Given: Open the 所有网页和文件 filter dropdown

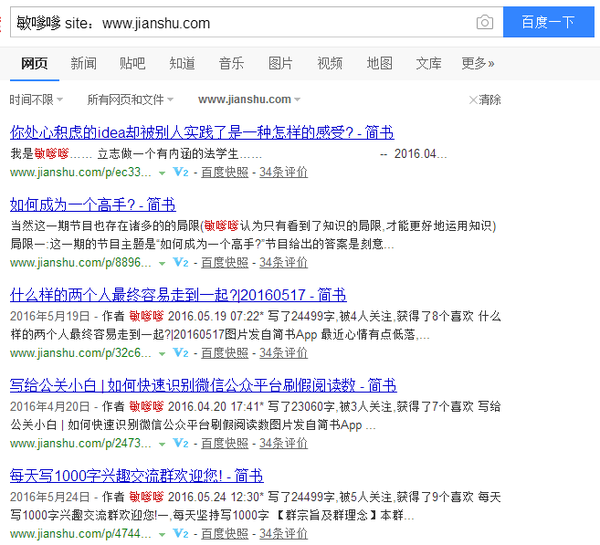Looking at the screenshot, I should [130, 100].
